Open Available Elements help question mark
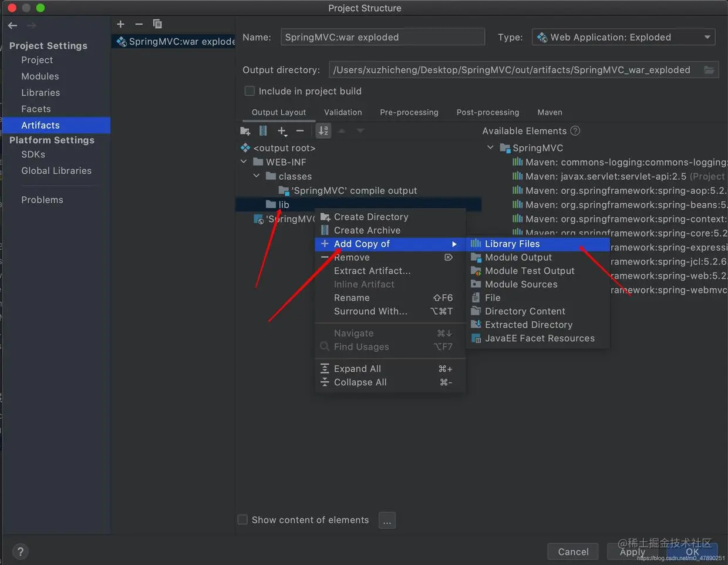Image resolution: width=728 pixels, height=565 pixels. [x=575, y=131]
